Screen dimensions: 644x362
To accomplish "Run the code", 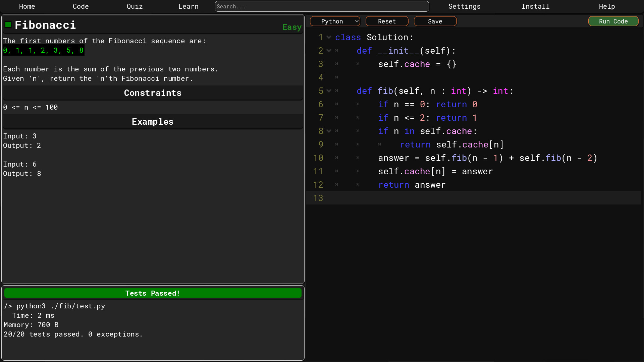I will pos(613,21).
